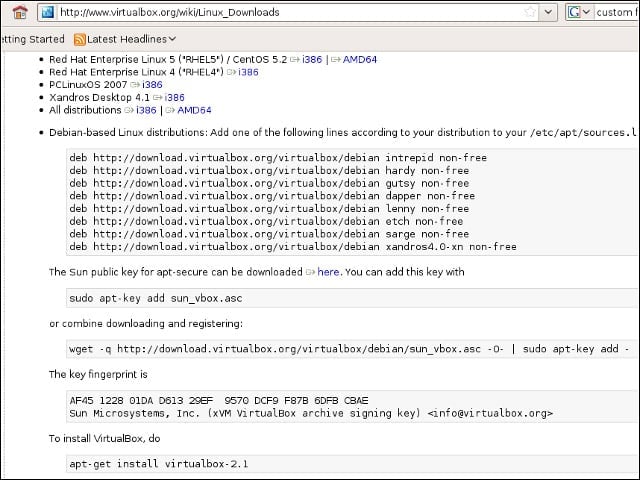Image resolution: width=640 pixels, height=480 pixels.
Task: Download the RHEL4 i386 package
Action: coord(248,72)
